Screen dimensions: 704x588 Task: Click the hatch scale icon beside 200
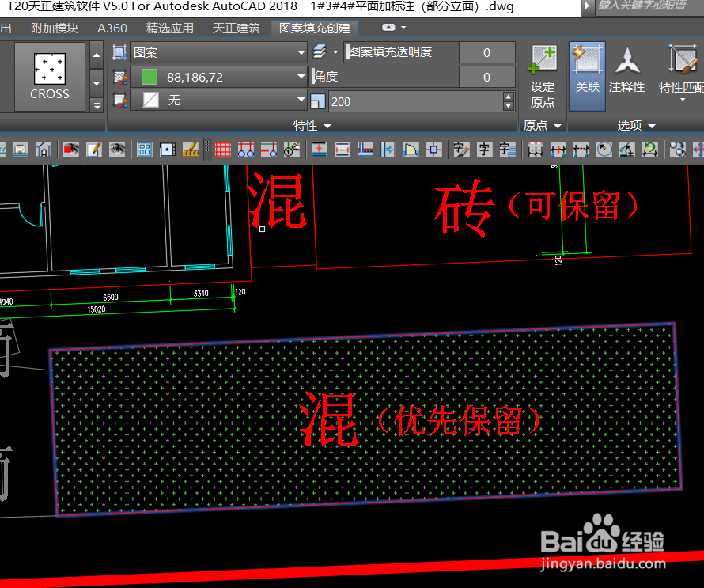coord(318,101)
